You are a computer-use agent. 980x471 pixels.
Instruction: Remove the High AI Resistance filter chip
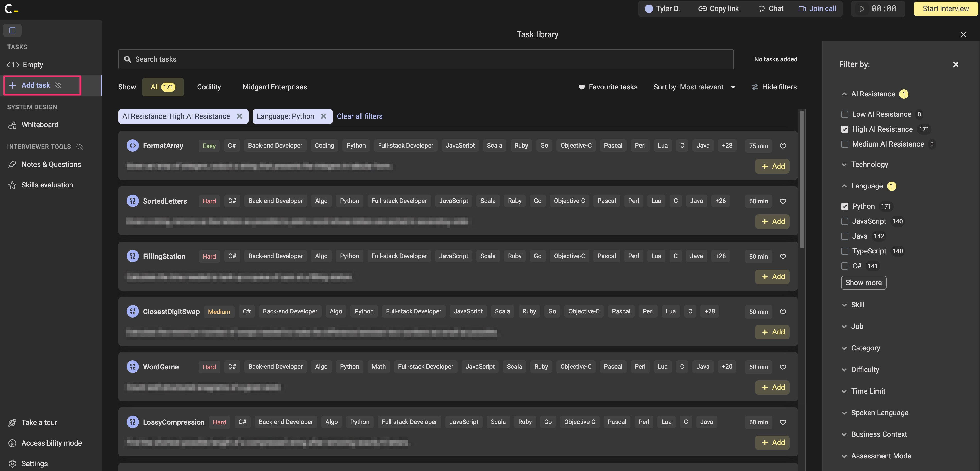(x=239, y=116)
